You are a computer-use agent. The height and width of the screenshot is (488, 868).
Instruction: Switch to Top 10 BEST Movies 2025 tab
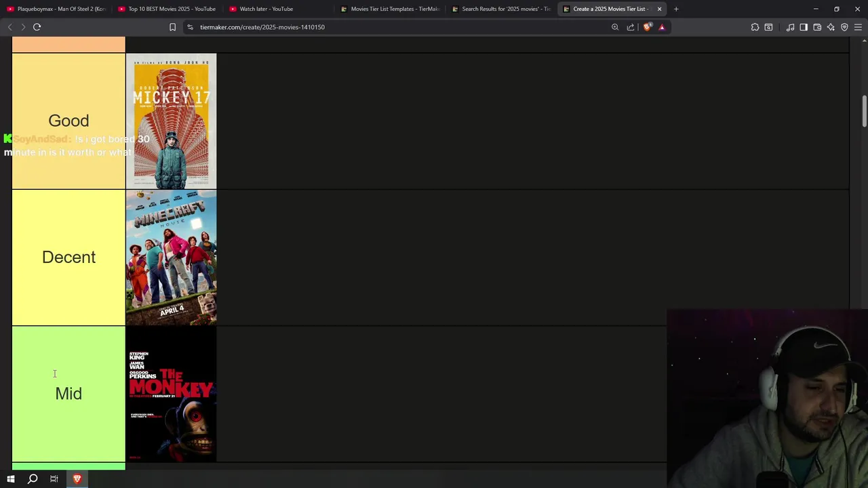coord(167,9)
